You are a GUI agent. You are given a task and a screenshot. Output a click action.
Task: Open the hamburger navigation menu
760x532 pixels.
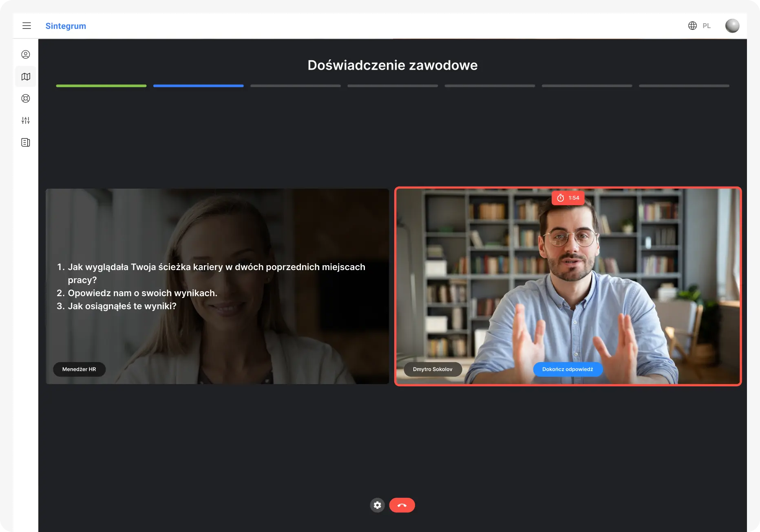pyautogui.click(x=27, y=26)
